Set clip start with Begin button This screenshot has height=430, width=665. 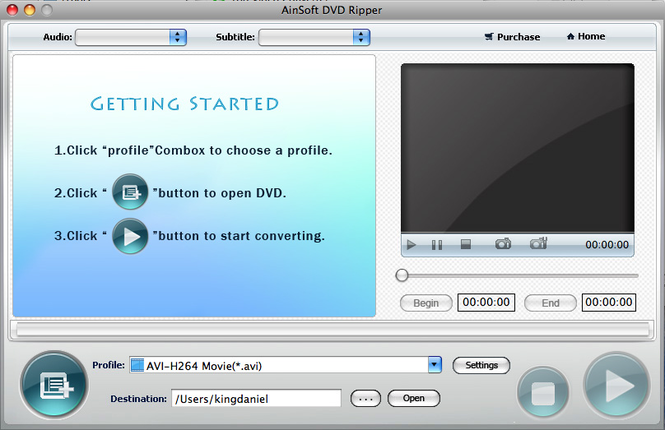(426, 303)
